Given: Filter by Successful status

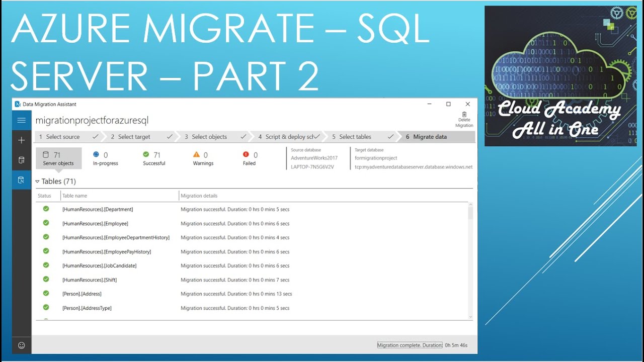Looking at the screenshot, I should click(154, 158).
